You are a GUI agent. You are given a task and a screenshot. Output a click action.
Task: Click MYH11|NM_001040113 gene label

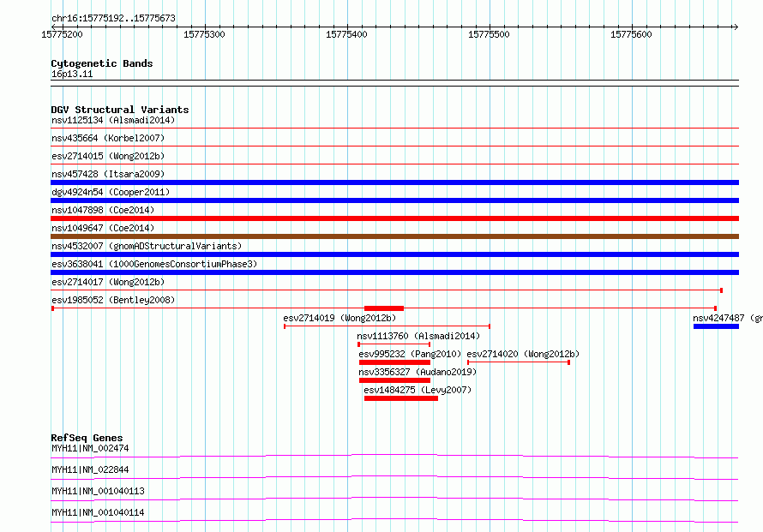tap(98, 491)
